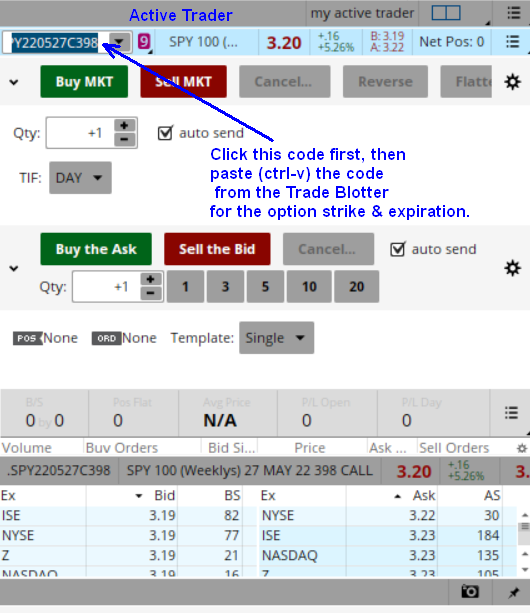530x613 pixels.
Task: Click the Sell MKT button
Action: tap(184, 82)
